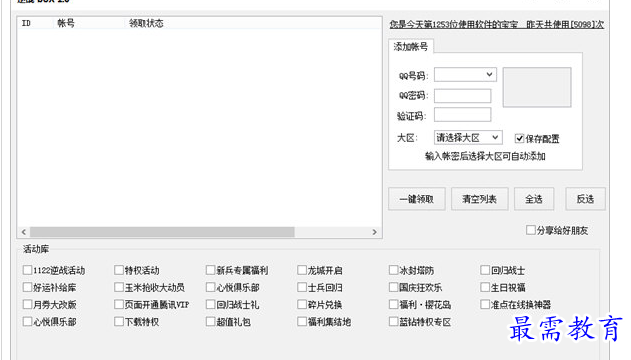
Task: Tick 玉米抢收大动员 checkbox
Action: point(119,287)
